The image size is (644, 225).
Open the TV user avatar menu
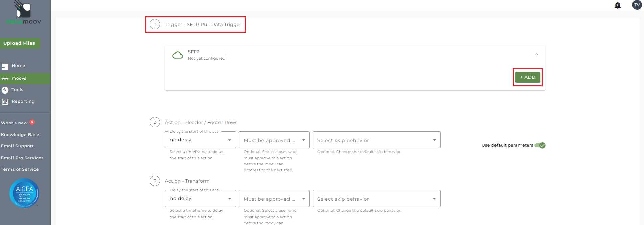(637, 5)
